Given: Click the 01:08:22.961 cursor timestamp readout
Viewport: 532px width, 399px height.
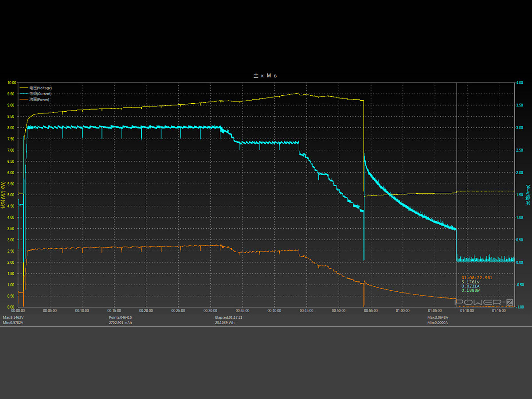Looking at the screenshot, I should 477,278.
